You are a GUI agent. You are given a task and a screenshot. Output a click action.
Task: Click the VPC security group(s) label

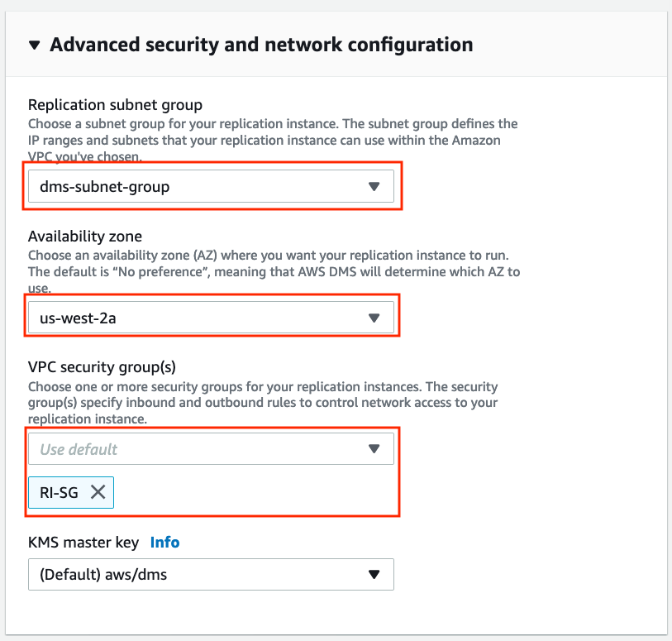[x=102, y=367]
